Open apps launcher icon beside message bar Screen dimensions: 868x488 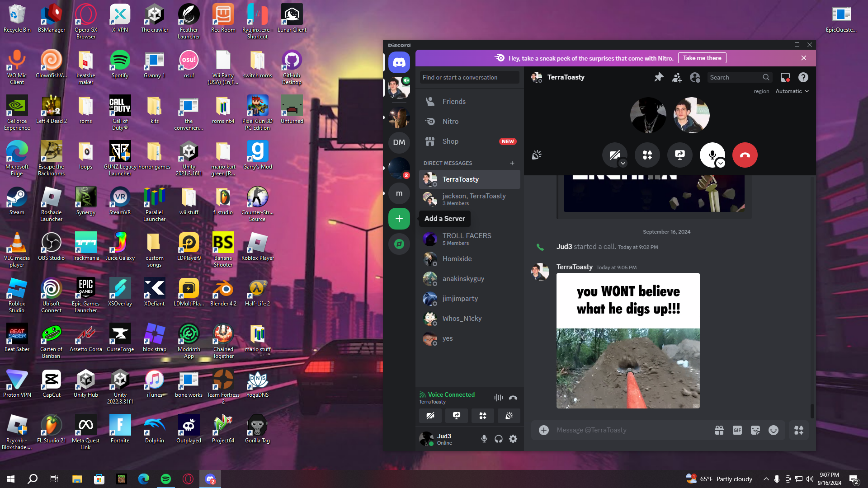point(799,430)
